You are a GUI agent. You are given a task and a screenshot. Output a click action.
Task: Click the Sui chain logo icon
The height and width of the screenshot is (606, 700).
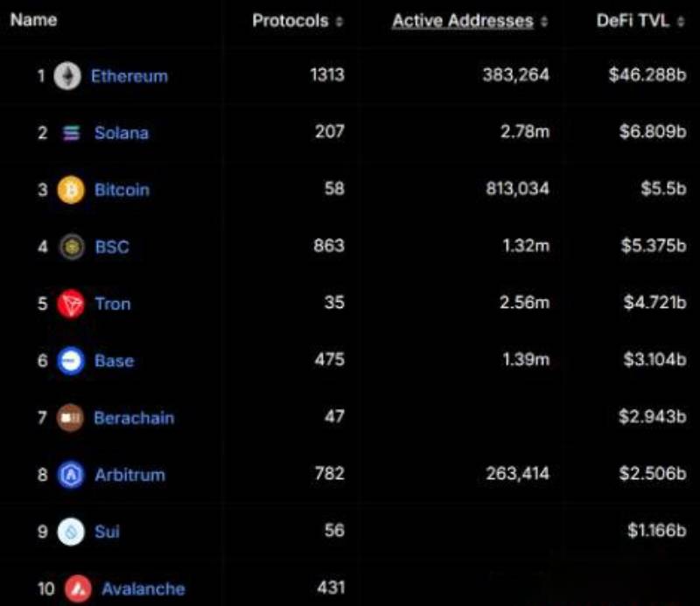coord(71,532)
